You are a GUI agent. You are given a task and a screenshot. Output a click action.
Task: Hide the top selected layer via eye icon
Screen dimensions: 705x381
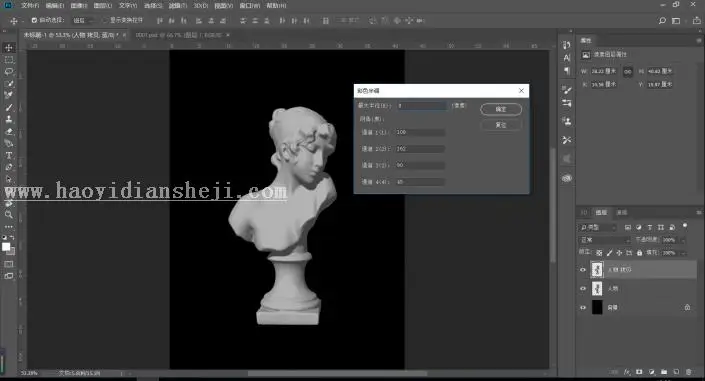click(583, 270)
